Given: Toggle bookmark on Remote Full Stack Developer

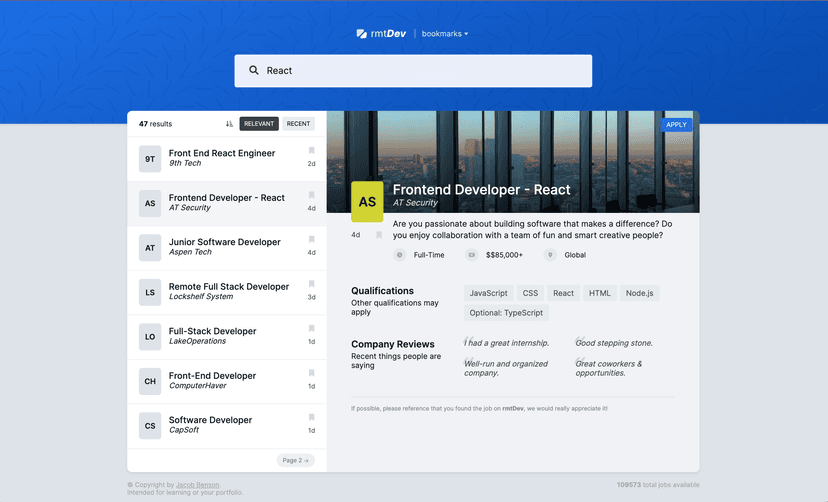Looking at the screenshot, I should click(x=311, y=284).
